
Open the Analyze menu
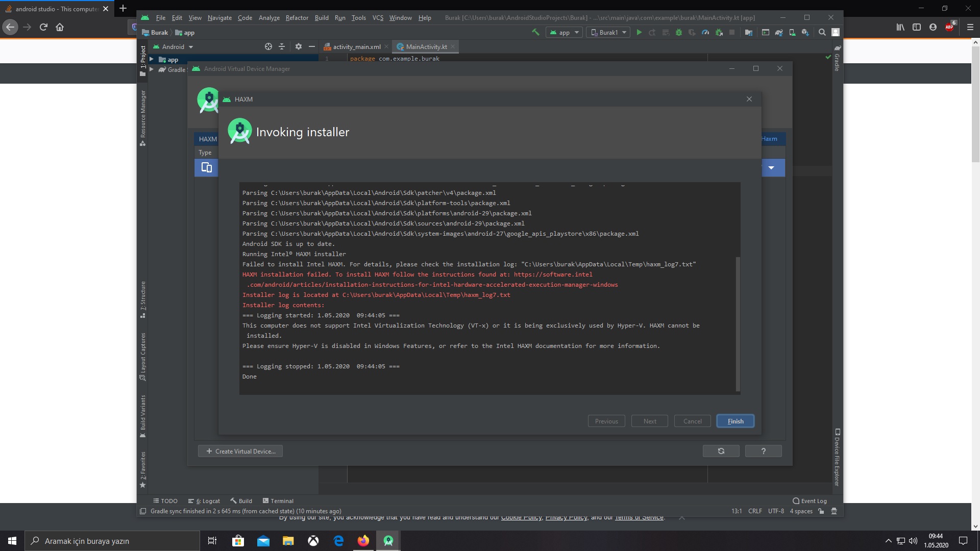click(x=269, y=18)
